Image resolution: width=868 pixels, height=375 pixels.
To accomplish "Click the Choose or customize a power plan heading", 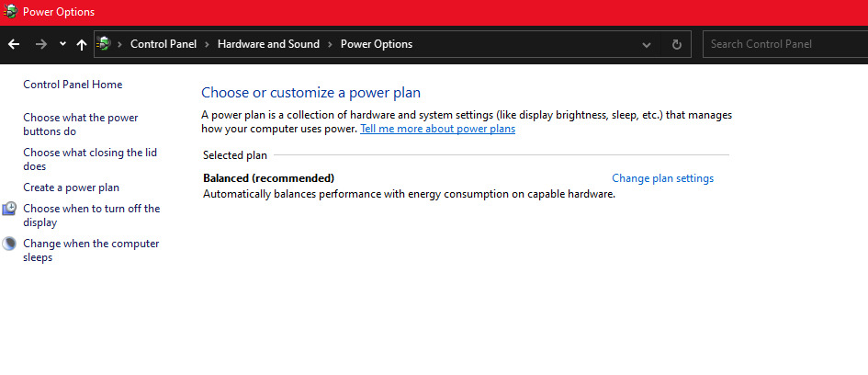I will pos(310,93).
